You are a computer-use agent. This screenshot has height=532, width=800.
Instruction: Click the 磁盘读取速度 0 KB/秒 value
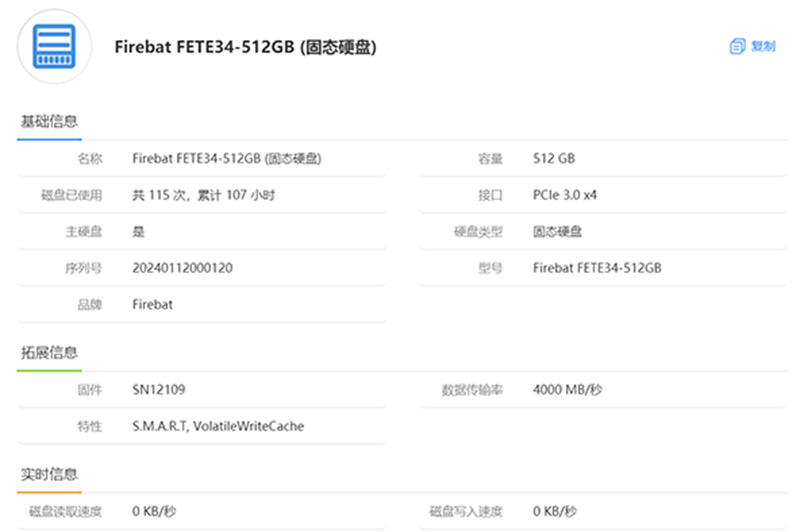click(x=154, y=511)
